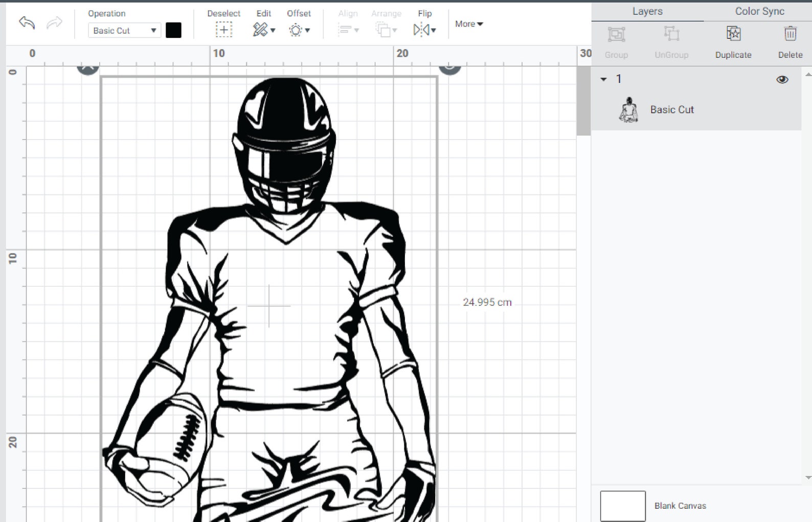This screenshot has height=522, width=812.
Task: Redo the last undone action
Action: pos(54,22)
